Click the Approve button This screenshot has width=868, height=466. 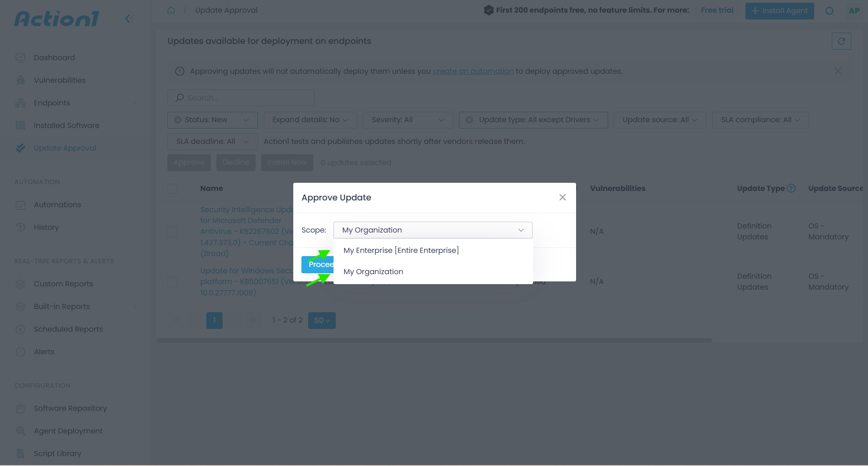click(189, 162)
